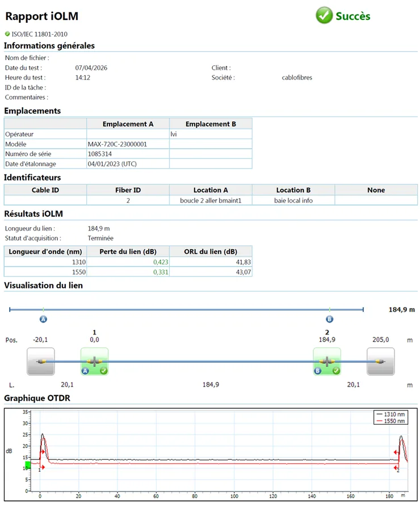This screenshot has width=420, height=511.
Task: Click the 1310 wavelength row cell
Action: pos(45,262)
